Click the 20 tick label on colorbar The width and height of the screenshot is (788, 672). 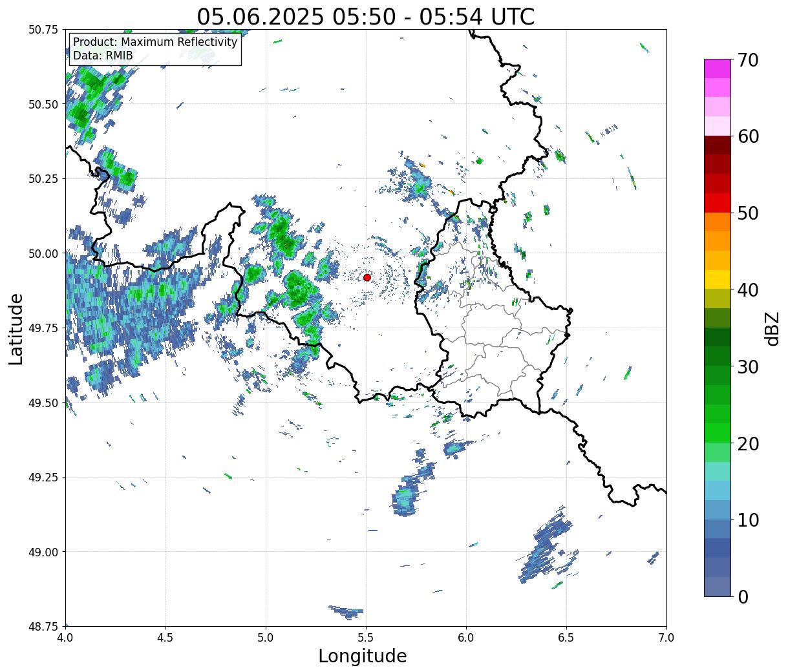pyautogui.click(x=748, y=443)
